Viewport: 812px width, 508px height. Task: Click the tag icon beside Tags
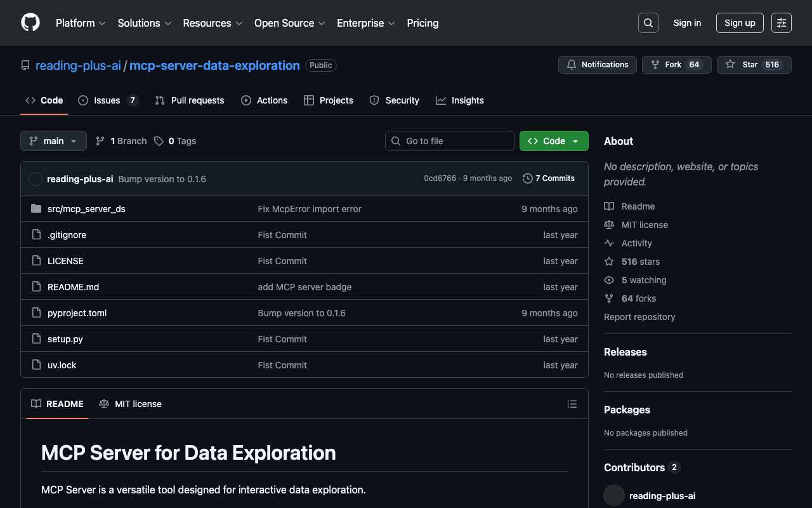159,141
